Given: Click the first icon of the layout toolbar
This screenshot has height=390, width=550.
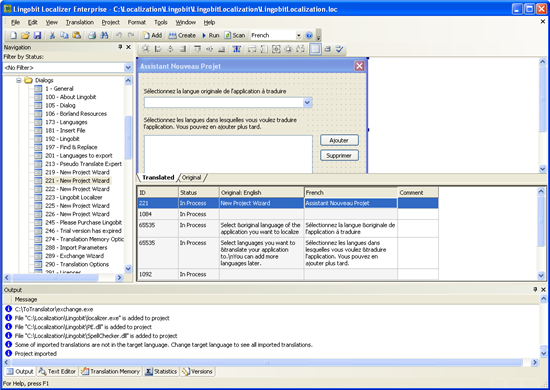Looking at the screenshot, I should pyautogui.click(x=146, y=49).
